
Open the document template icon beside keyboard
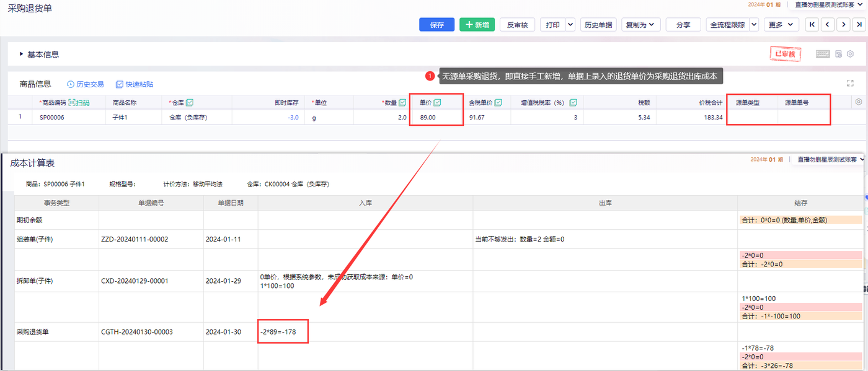[x=839, y=54]
